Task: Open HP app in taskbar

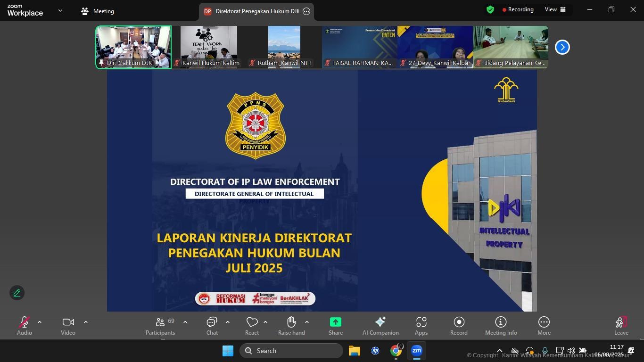Action: [x=375, y=351]
